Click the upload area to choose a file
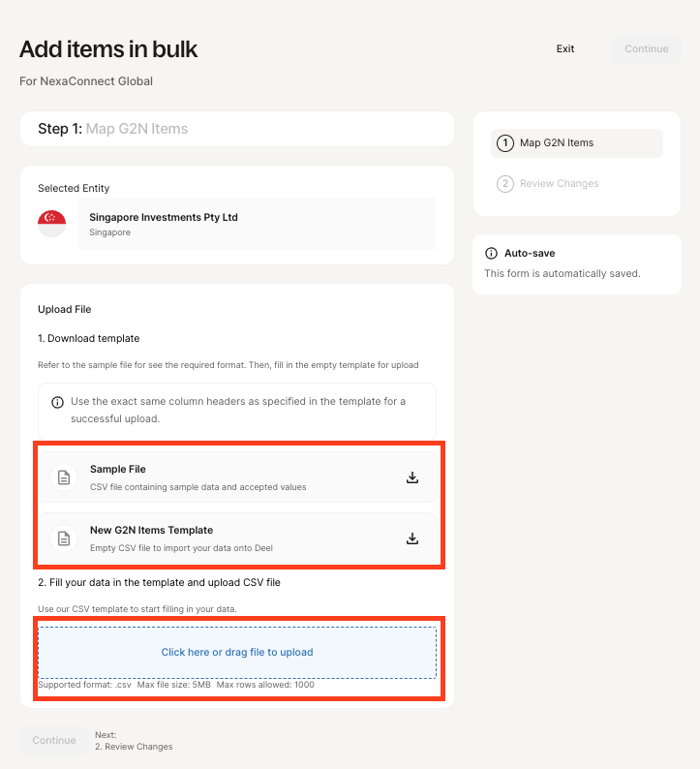 coord(237,652)
